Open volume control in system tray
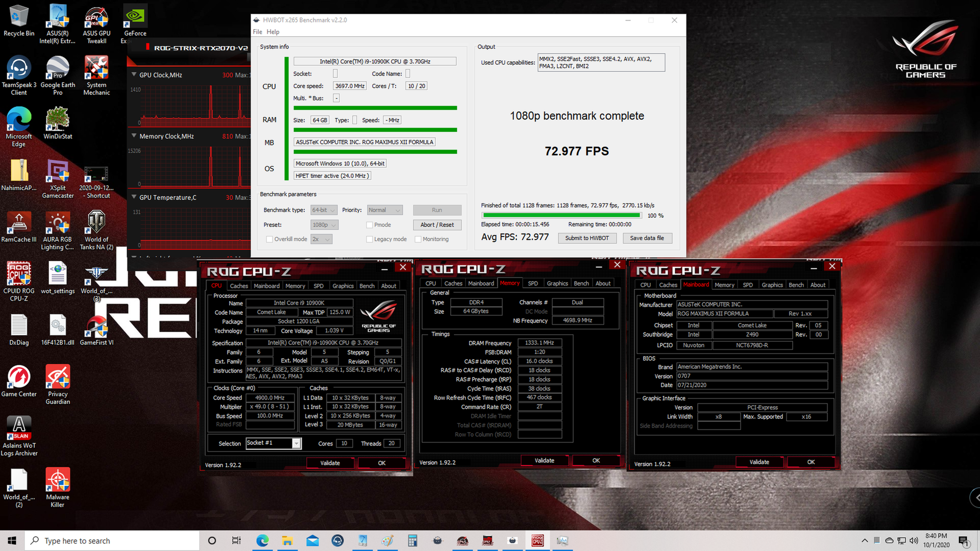Image resolution: width=980 pixels, height=551 pixels. [914, 540]
